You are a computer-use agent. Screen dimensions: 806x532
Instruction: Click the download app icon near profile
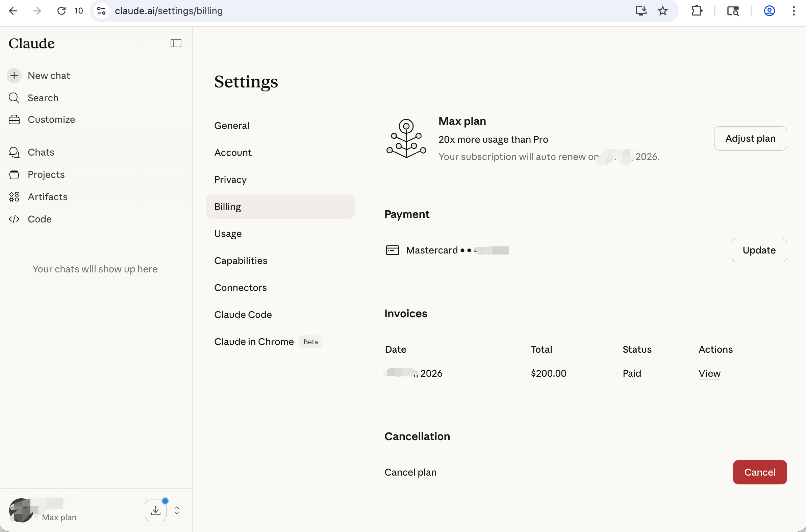point(155,510)
